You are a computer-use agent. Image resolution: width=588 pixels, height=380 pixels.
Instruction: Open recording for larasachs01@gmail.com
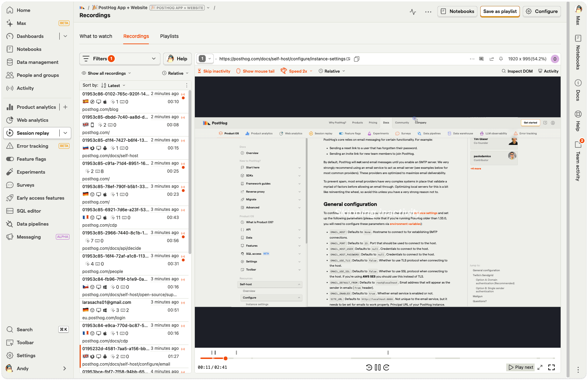click(x=134, y=310)
